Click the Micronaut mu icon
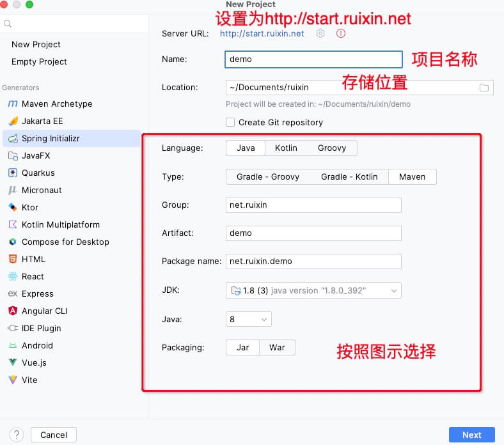 13,190
